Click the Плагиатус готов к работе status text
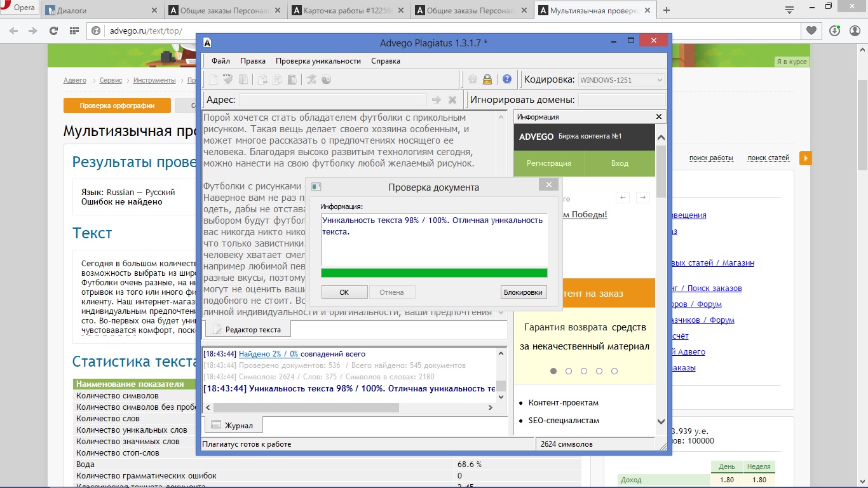Viewport: 868px width, 488px height. [x=247, y=444]
